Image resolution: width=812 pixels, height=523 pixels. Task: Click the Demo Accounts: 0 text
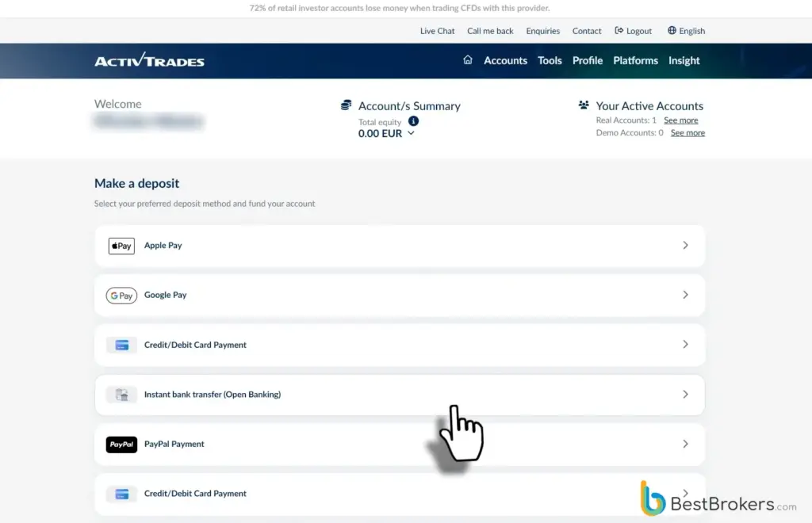coord(629,132)
